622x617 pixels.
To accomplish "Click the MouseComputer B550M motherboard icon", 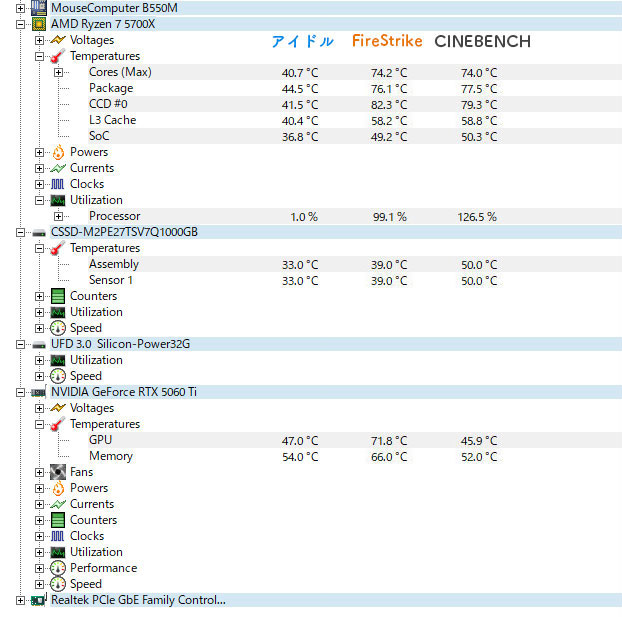I will [39, 8].
